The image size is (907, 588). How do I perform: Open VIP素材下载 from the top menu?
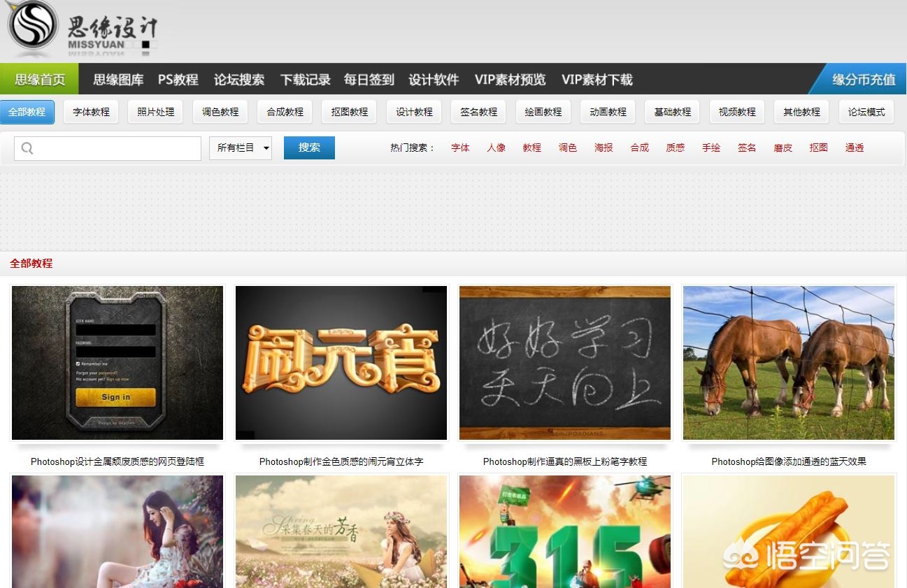pyautogui.click(x=597, y=80)
